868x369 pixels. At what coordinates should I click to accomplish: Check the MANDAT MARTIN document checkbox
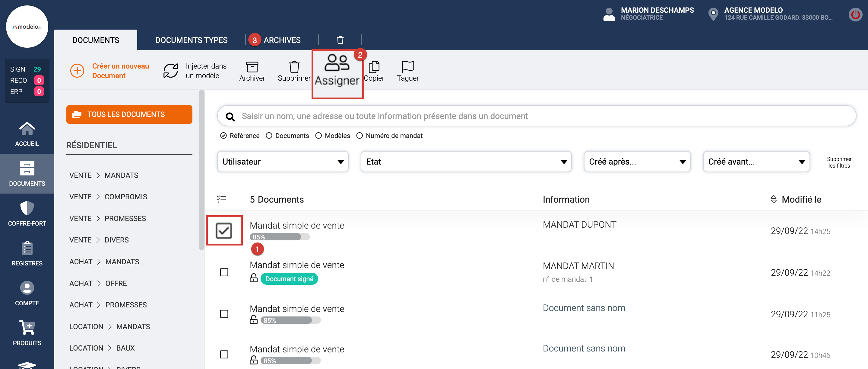224,272
